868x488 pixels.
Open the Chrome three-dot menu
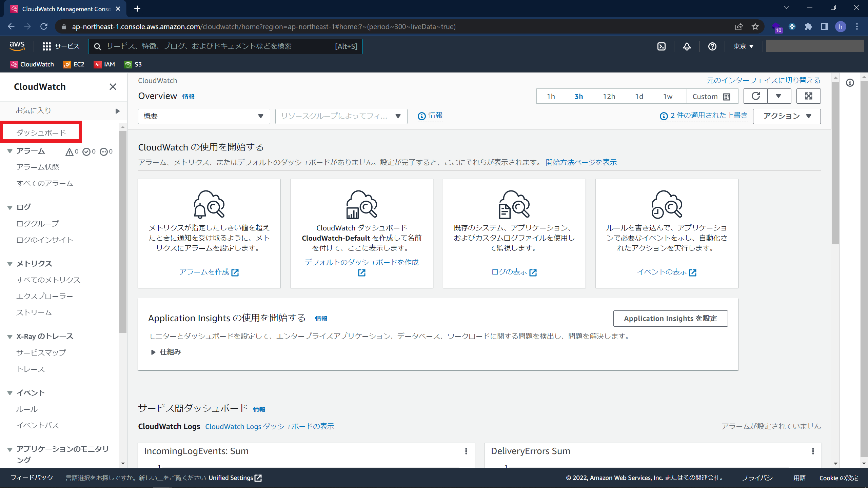click(x=857, y=26)
